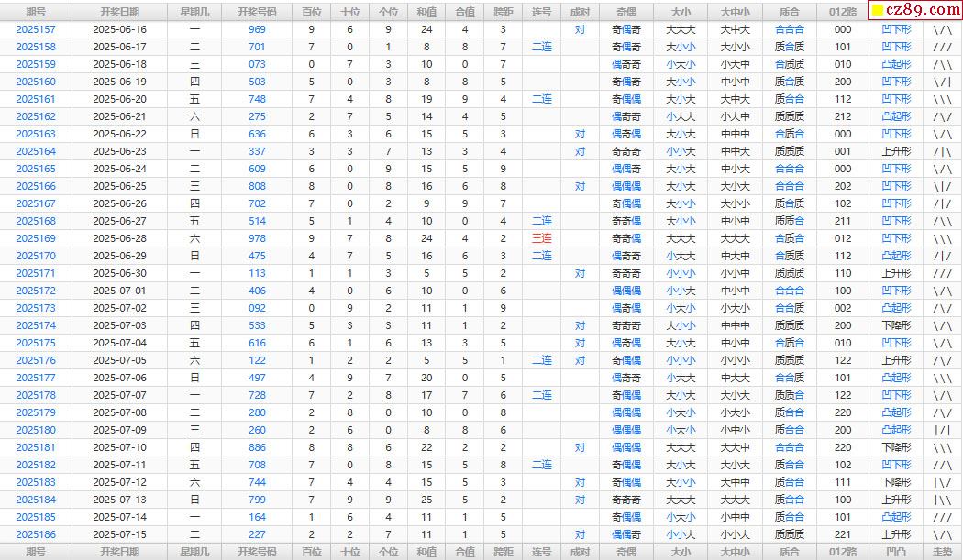Click 012路 value 012 in row 2025169
Image resolution: width=963 pixels, height=560 pixels.
point(843,238)
